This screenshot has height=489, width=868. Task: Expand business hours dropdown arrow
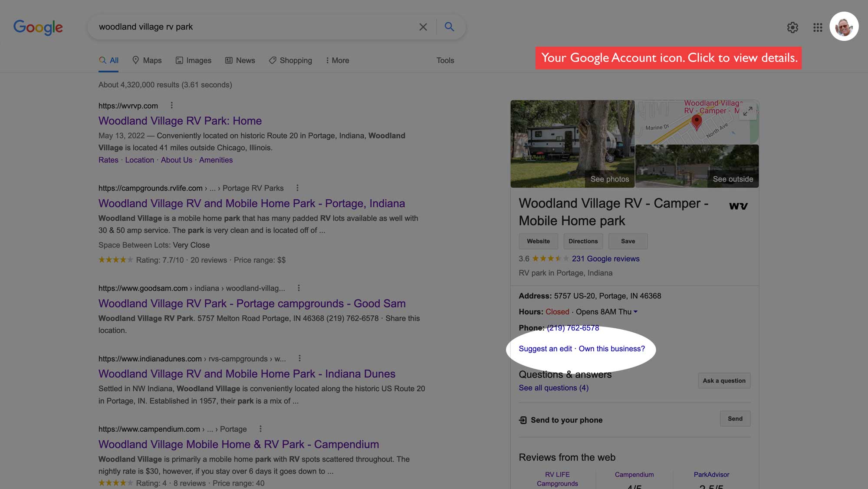pyautogui.click(x=636, y=312)
